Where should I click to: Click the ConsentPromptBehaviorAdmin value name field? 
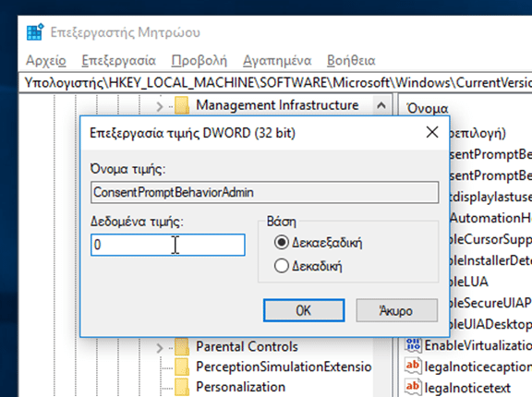coord(265,192)
